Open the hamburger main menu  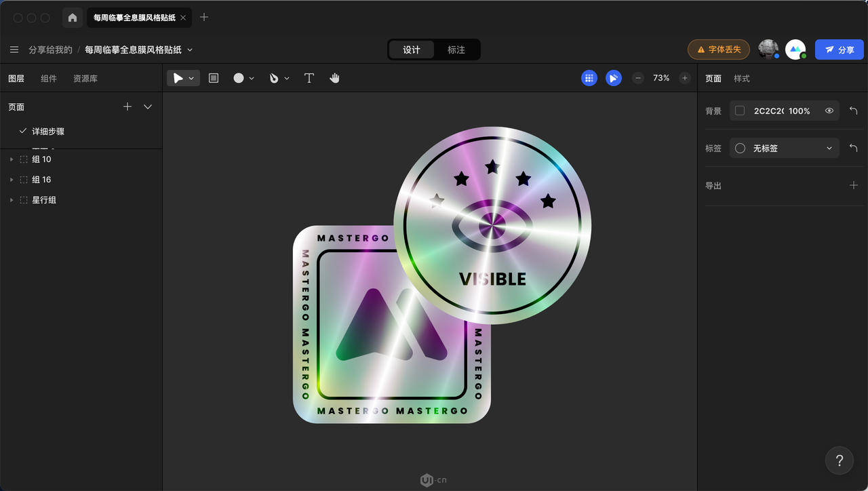[14, 50]
